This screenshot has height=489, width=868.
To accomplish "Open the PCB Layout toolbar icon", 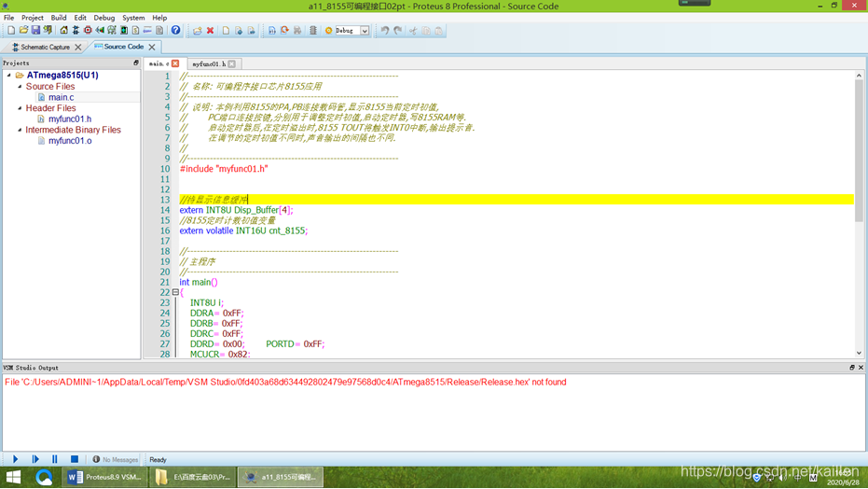I will 88,31.
